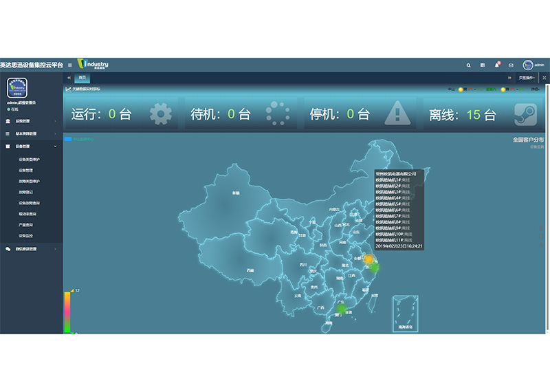
Task: Open the notification bell with red badge
Action: (497, 65)
